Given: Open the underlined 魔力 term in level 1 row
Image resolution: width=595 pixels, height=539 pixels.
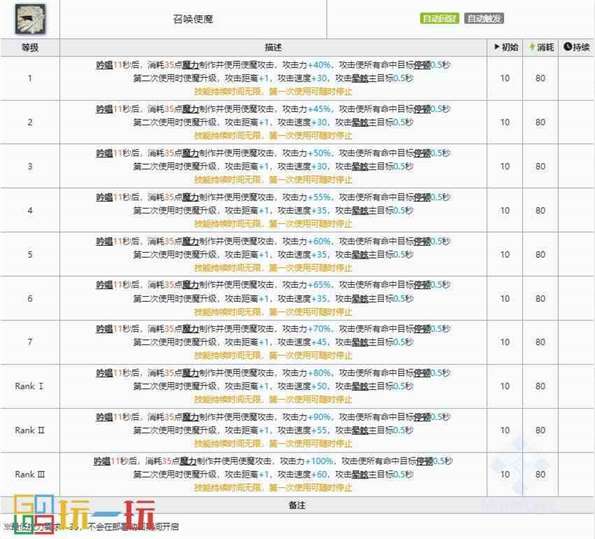Looking at the screenshot, I should pos(190,65).
